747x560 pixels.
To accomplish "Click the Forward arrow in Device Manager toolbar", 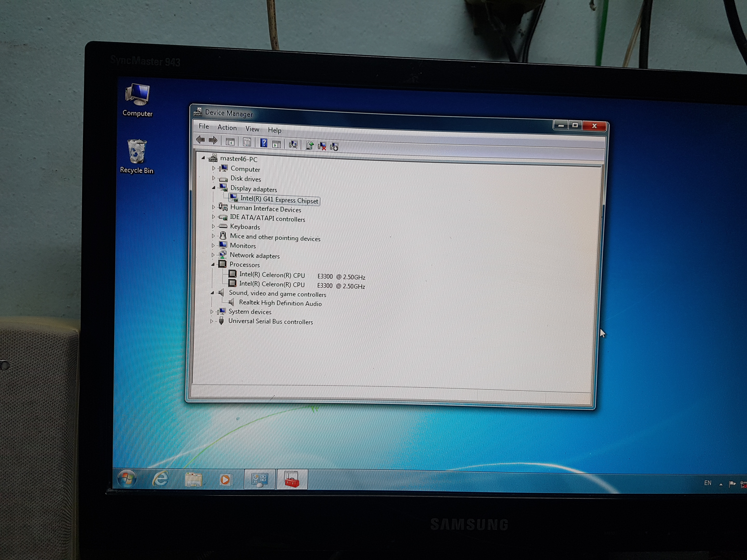I will point(213,140).
